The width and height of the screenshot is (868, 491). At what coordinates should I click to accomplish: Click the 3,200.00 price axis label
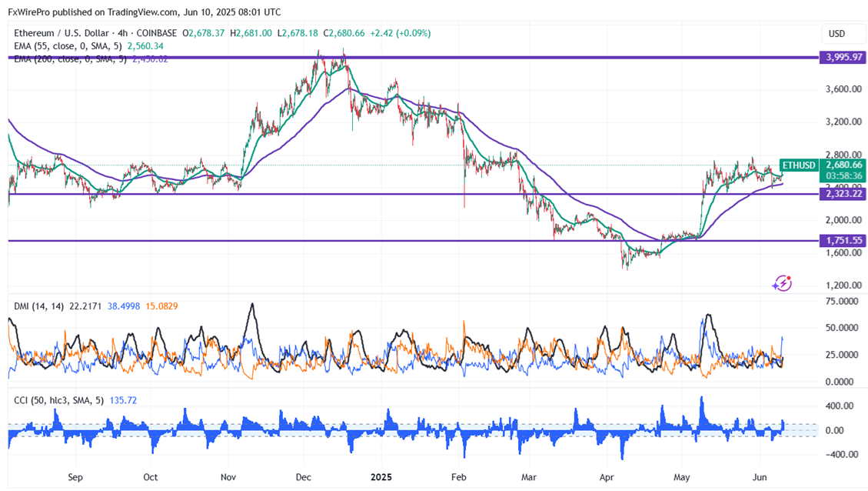tap(843, 122)
